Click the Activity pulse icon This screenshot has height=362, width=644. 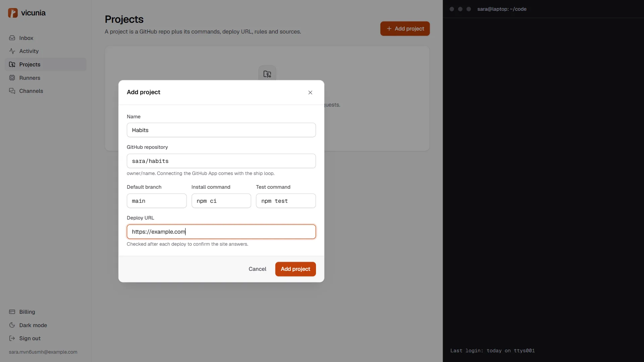point(12,51)
